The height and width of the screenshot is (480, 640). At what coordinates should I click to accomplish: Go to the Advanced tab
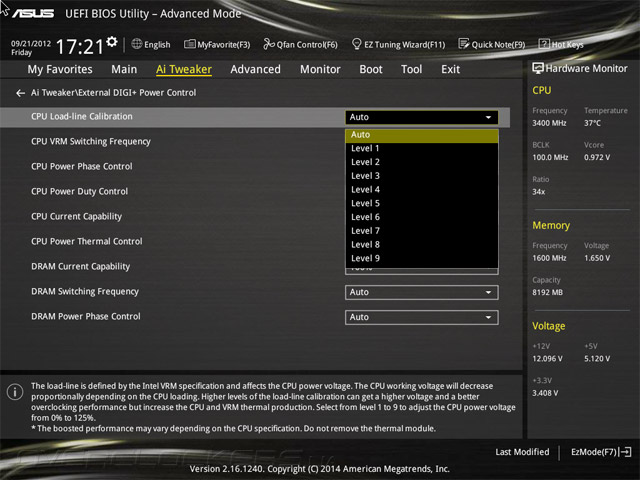(256, 69)
